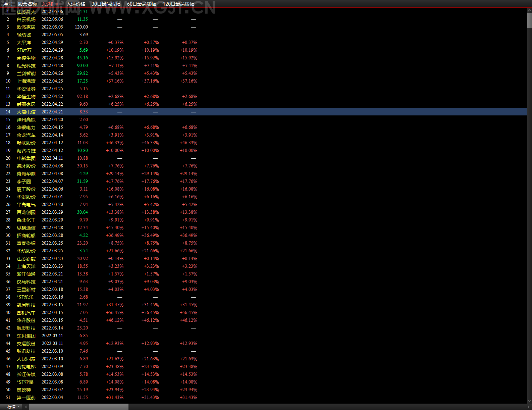532x410 pixels.
Task: Select stock 上海港湾
Action: (26, 81)
